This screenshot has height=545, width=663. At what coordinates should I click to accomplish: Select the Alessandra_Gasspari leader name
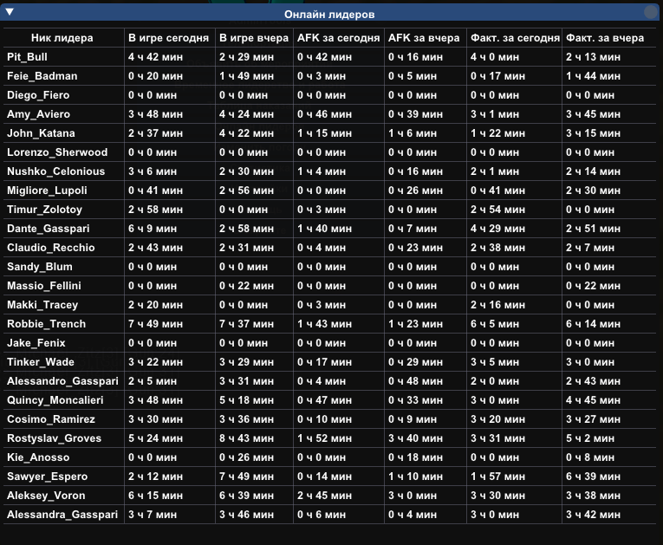62,515
